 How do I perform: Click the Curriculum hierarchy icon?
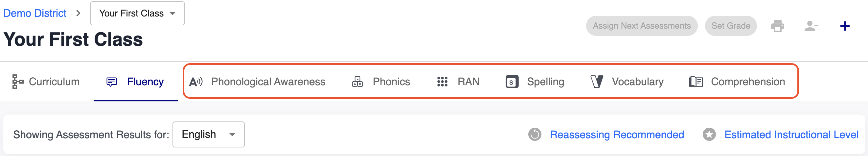(17, 82)
